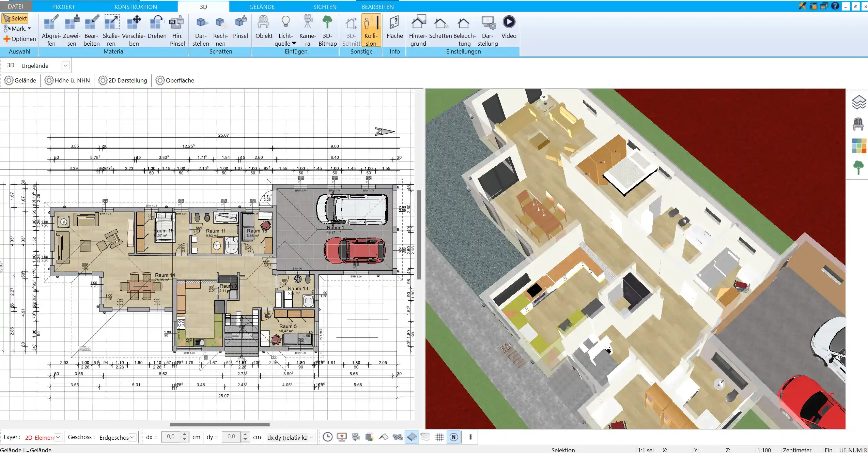Toggle the Kollision collision mode
Screen dimensions: 868x453
(x=371, y=30)
